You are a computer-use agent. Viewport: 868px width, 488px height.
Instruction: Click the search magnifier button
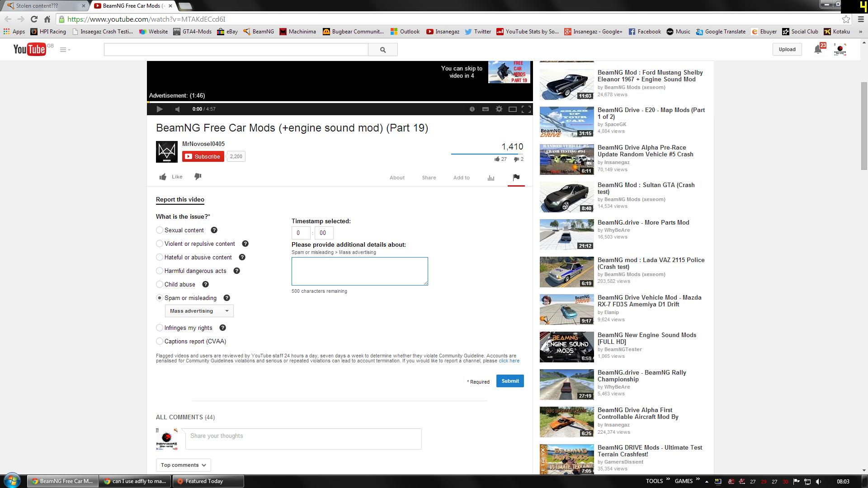(383, 50)
